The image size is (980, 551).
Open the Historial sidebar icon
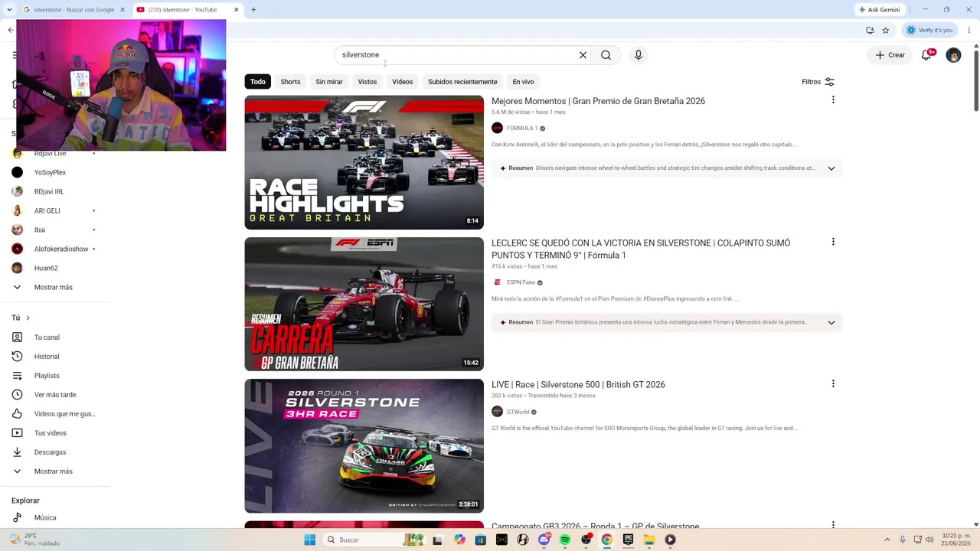[x=17, y=357]
